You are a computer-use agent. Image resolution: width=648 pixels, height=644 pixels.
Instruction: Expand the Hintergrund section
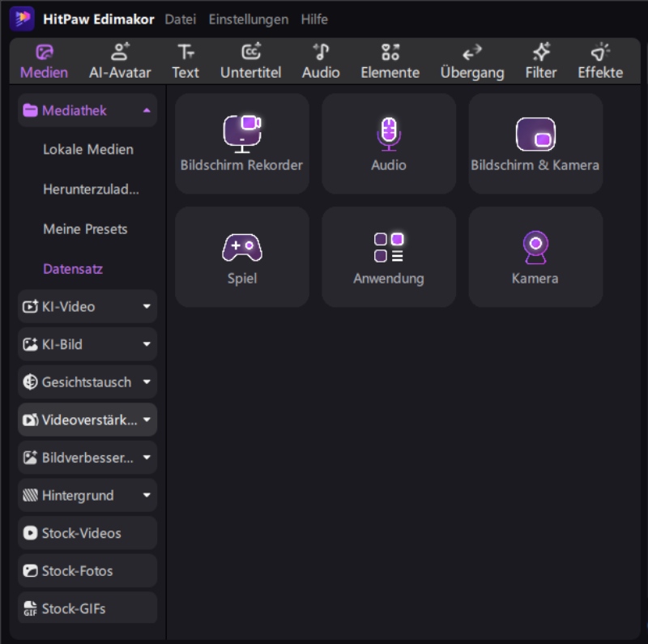tap(147, 496)
